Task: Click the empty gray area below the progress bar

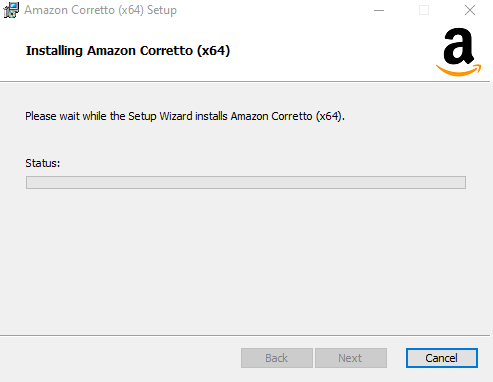Action: (246, 260)
